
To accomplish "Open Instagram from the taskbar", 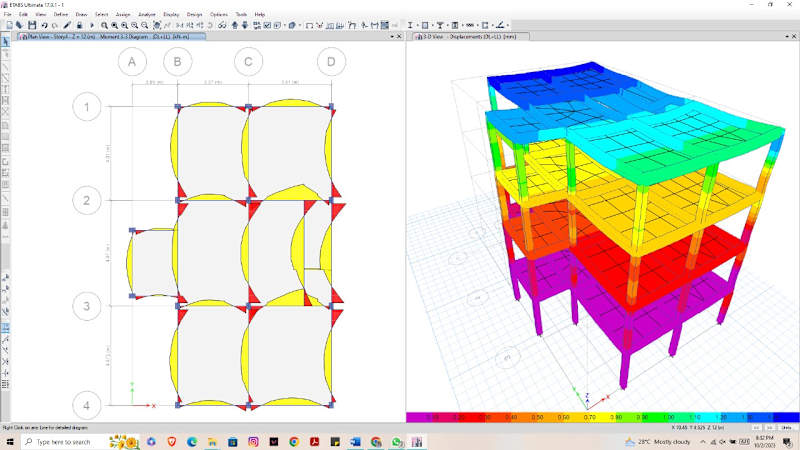I will 253,442.
